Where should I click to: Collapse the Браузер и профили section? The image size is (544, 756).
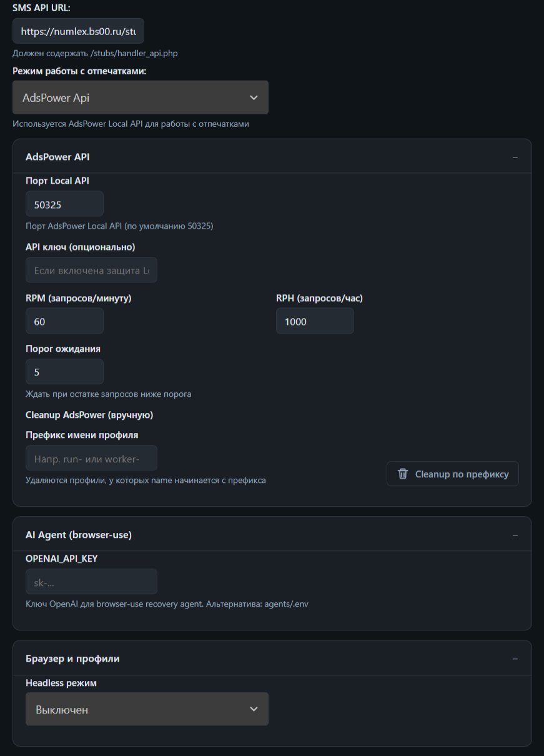point(515,659)
